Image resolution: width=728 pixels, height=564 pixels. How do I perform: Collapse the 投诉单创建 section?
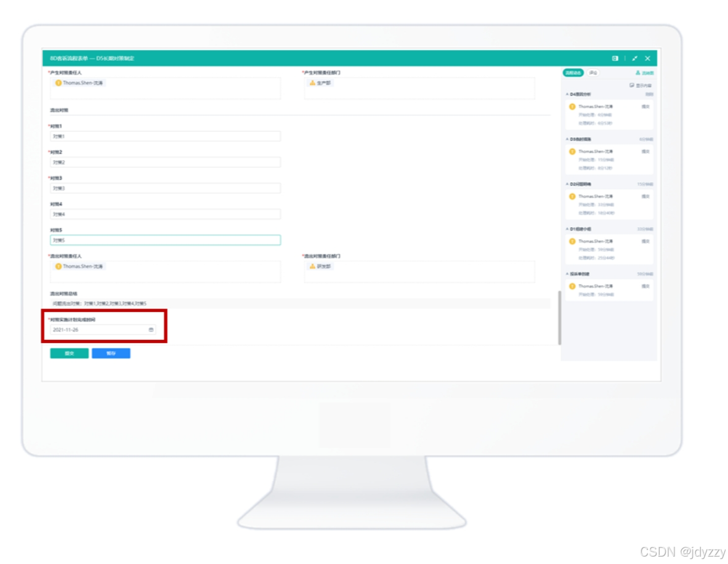click(567, 274)
